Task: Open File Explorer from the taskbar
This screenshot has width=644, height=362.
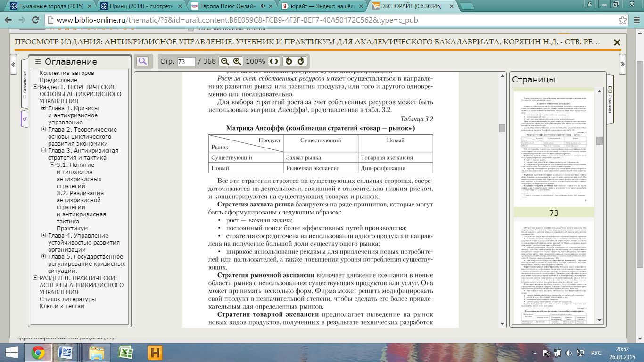Action: click(96, 353)
